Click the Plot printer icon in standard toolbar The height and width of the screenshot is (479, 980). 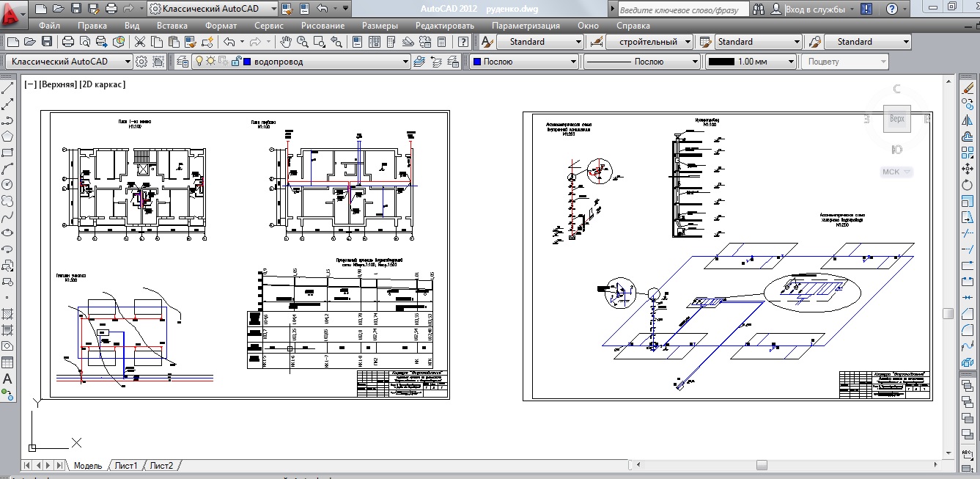(x=67, y=42)
